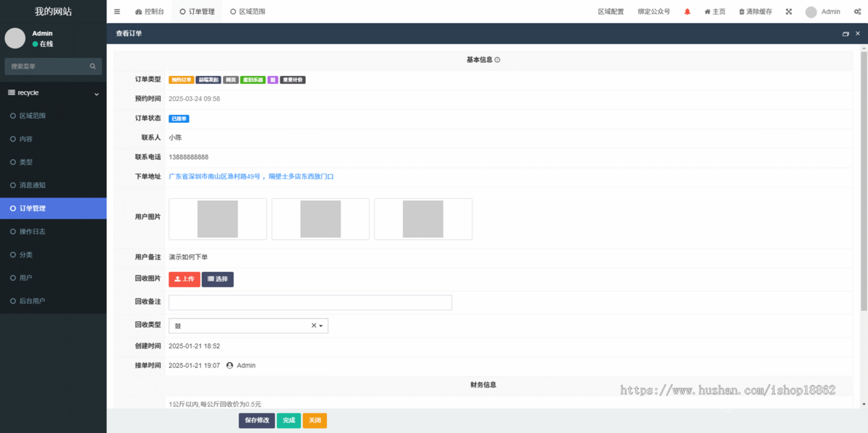
Task: Switch to the 控制台 tab
Action: 150,12
